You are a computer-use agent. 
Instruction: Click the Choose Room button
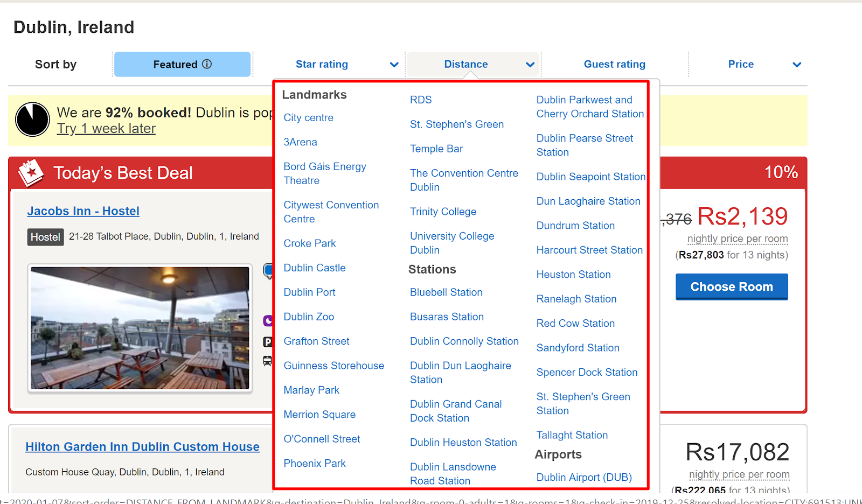(x=731, y=286)
